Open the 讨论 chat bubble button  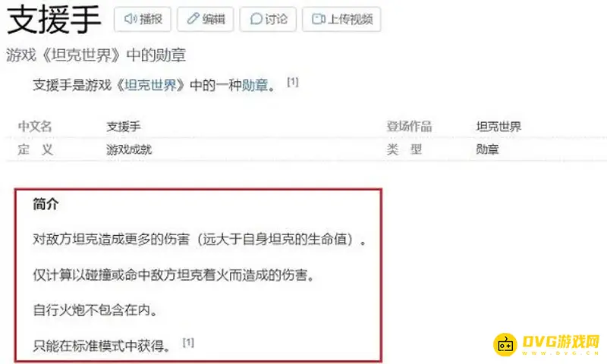coord(268,19)
